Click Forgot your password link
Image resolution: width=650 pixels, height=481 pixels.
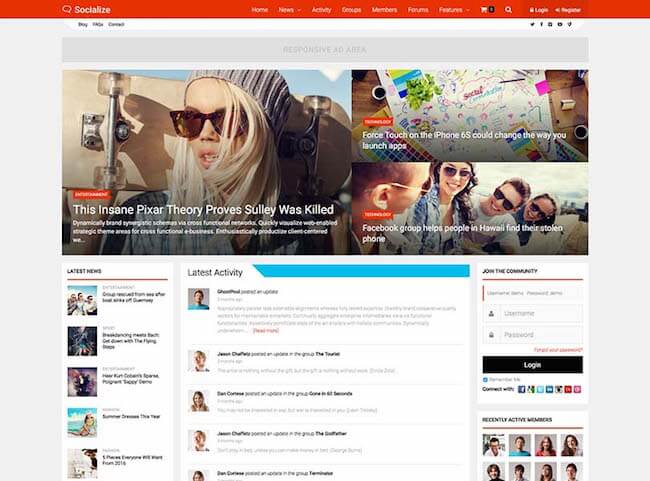coord(558,350)
